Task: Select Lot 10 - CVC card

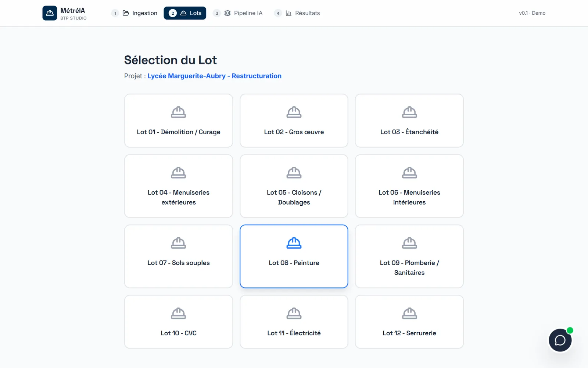Action: click(179, 322)
